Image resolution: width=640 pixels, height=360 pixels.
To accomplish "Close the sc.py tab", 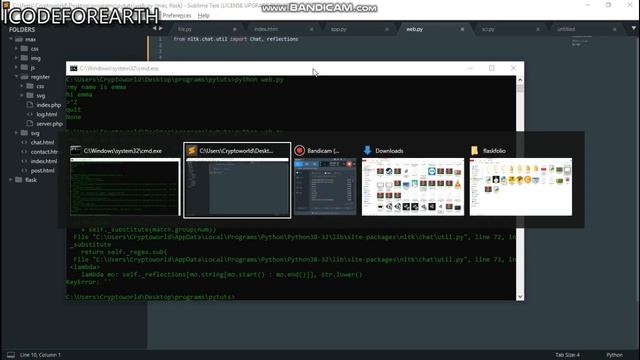I will click(538, 29).
